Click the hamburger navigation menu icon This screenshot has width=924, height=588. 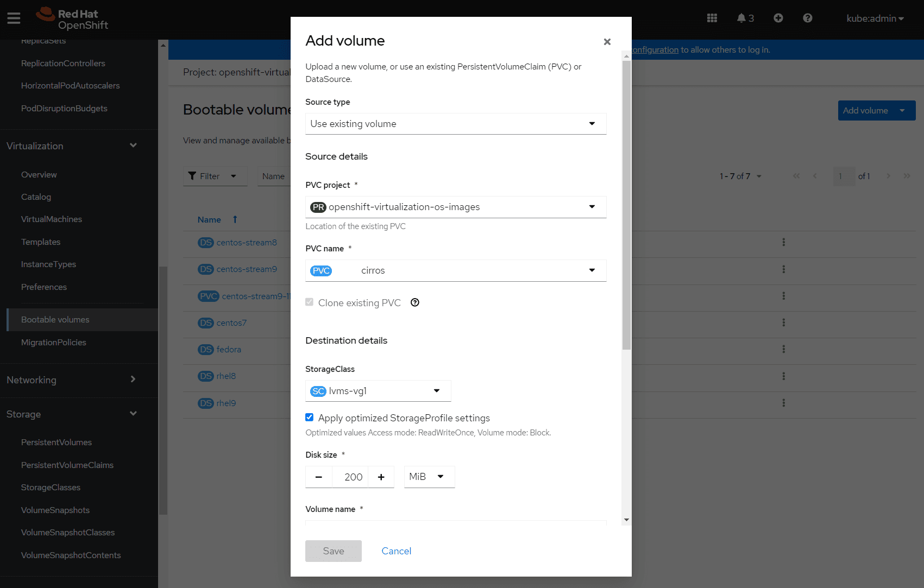pos(14,17)
